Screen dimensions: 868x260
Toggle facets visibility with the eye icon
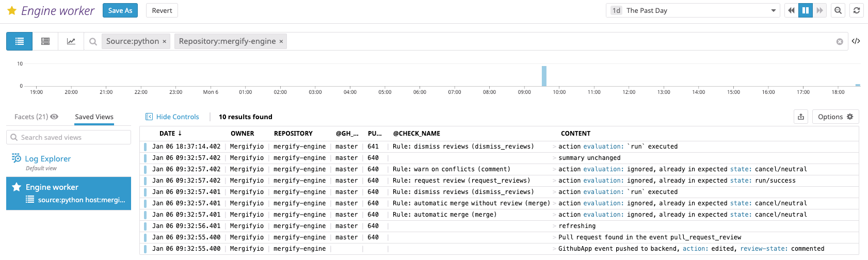point(54,117)
